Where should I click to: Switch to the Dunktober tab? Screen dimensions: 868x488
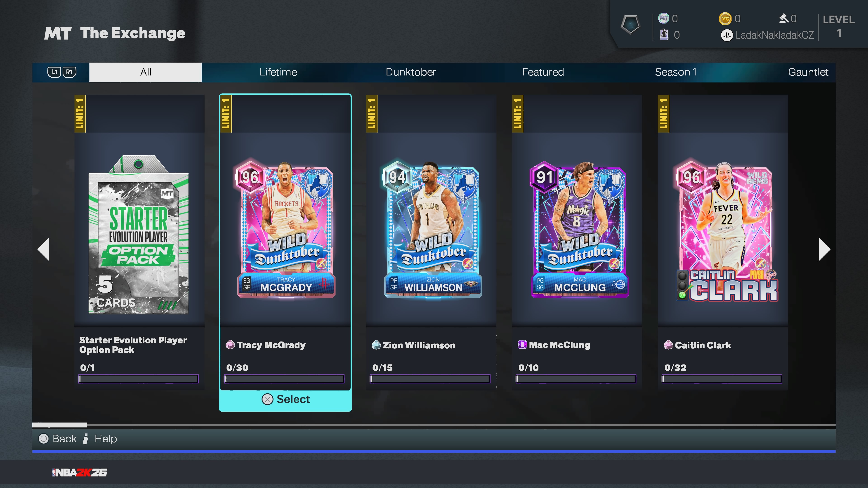tap(410, 72)
